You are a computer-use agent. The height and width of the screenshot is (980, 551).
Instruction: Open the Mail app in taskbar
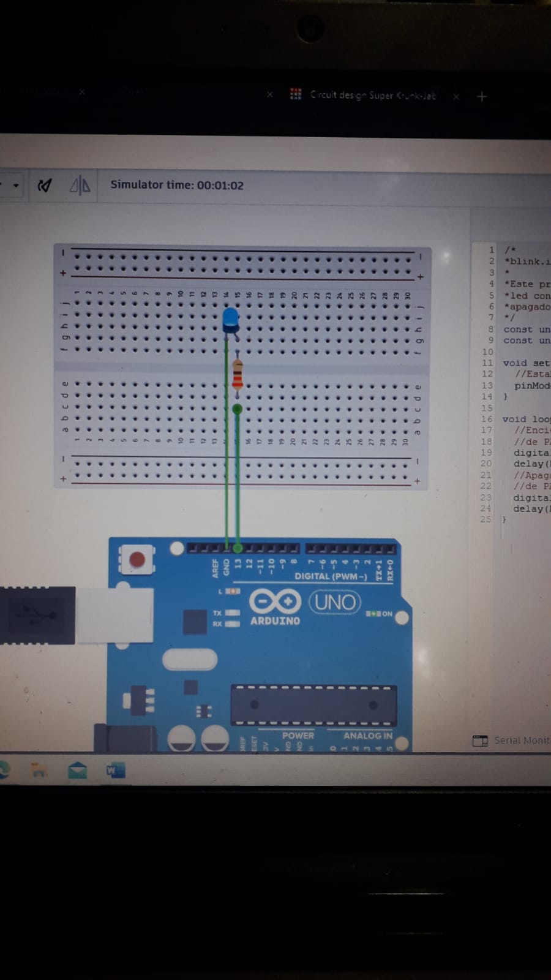77,771
